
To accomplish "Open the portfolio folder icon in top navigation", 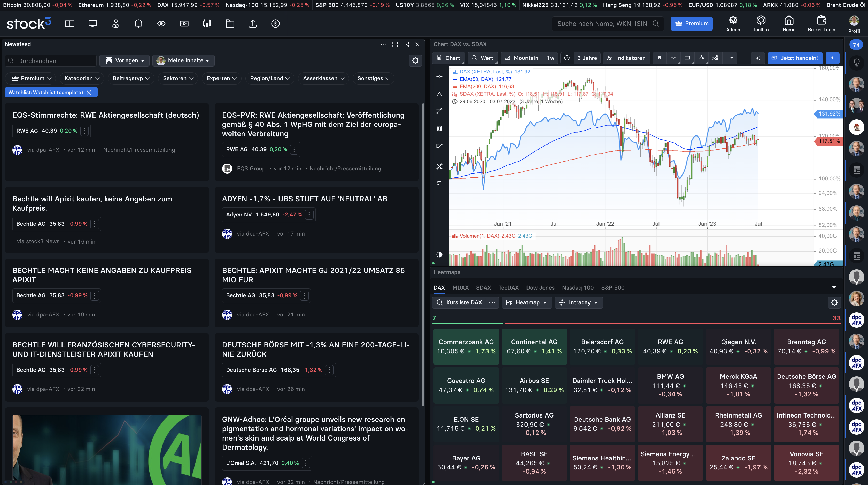I will pos(230,24).
